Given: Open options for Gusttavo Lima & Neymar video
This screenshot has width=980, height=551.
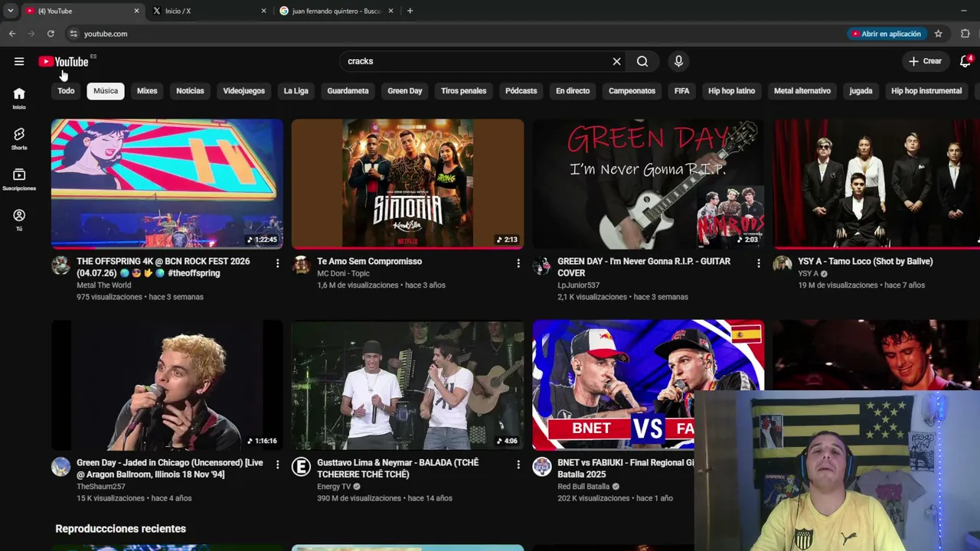Looking at the screenshot, I should [x=518, y=464].
